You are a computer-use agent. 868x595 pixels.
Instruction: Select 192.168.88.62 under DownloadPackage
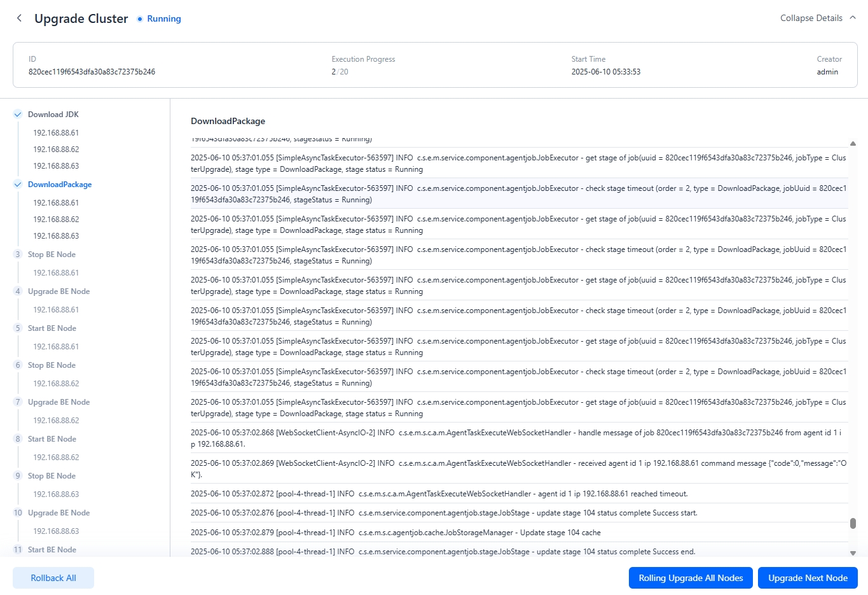click(56, 220)
